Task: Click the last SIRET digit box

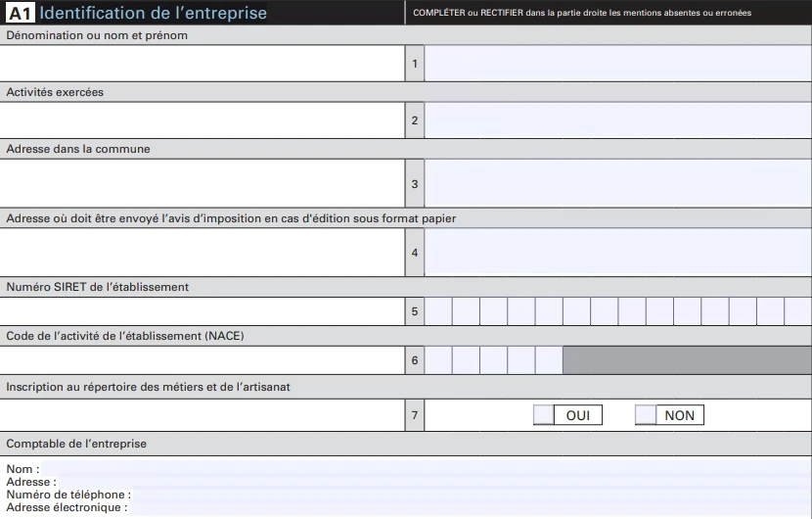Action: pyautogui.click(x=798, y=311)
